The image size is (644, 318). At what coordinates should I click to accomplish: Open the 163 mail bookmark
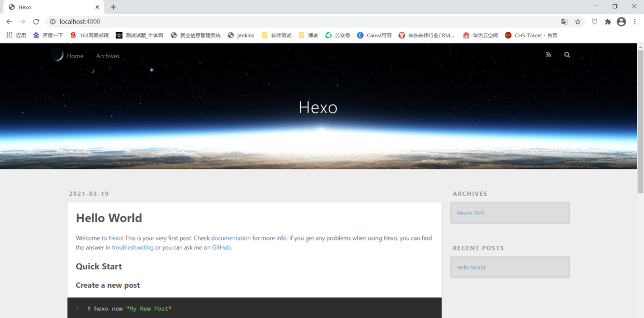pyautogui.click(x=89, y=35)
